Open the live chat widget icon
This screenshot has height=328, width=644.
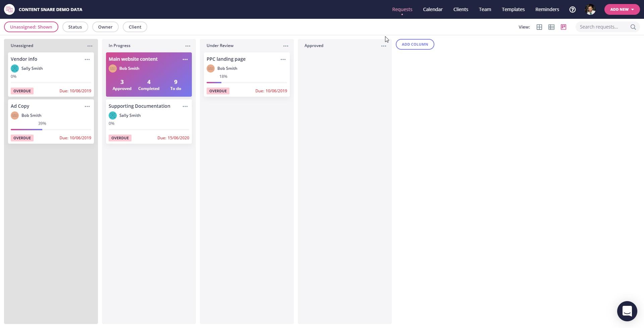[627, 311]
